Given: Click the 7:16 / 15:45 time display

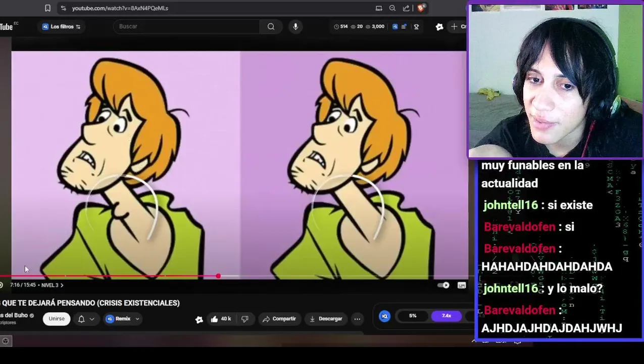Looking at the screenshot, I should pos(23,285).
